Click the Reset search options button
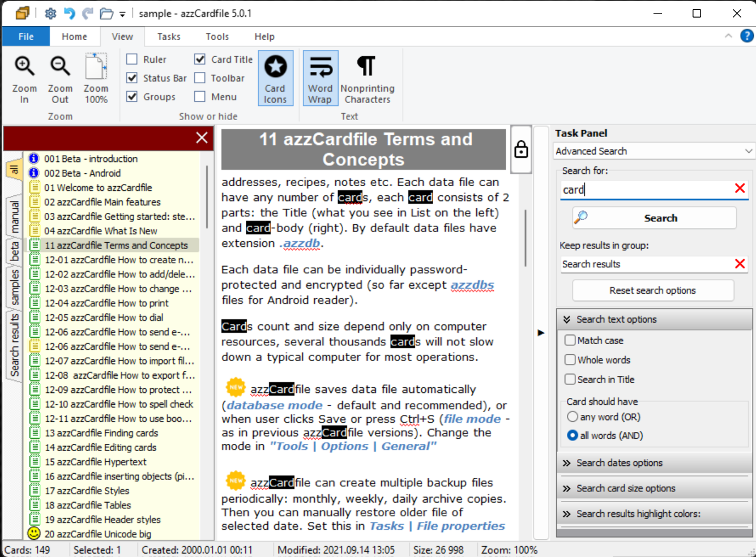 pos(653,290)
